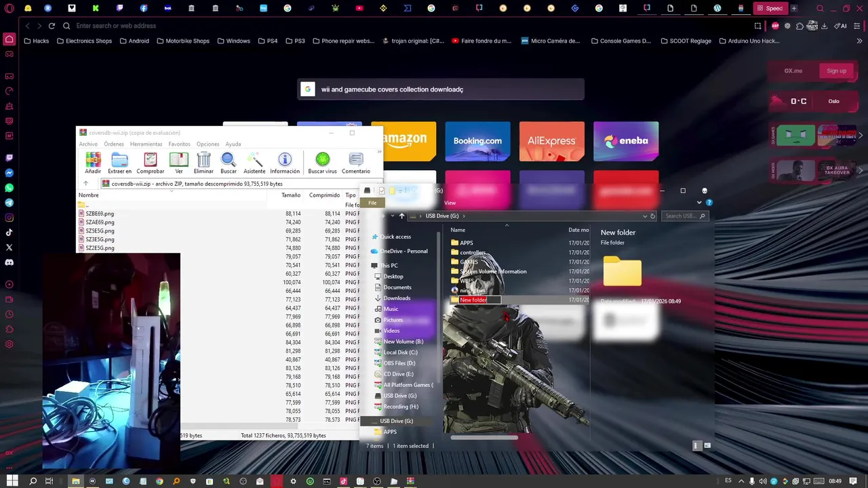Open the Booking.com speed dial tile
This screenshot has height=488, width=868.
(477, 141)
